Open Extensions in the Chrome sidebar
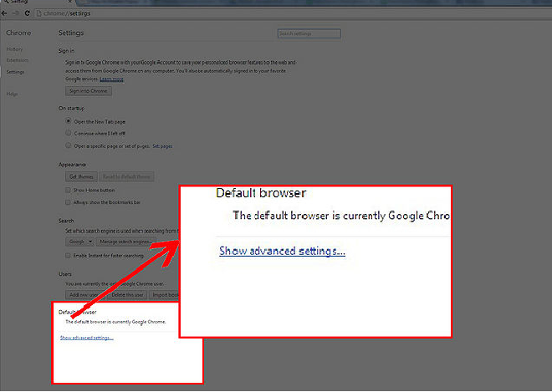This screenshot has height=392, width=552. [18, 60]
